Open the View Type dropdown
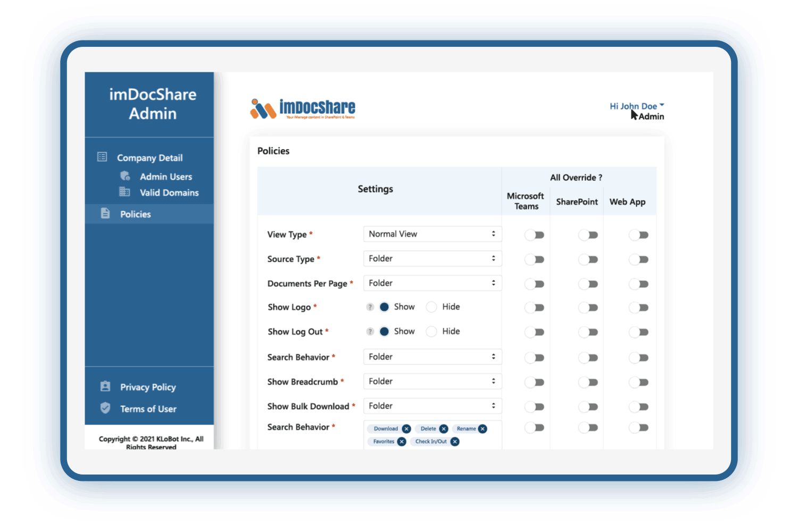Screen dimensions: 798x532 (433, 234)
